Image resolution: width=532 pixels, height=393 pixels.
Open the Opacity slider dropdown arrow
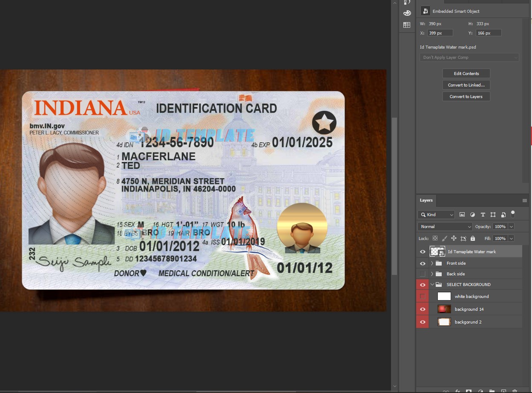pyautogui.click(x=512, y=227)
